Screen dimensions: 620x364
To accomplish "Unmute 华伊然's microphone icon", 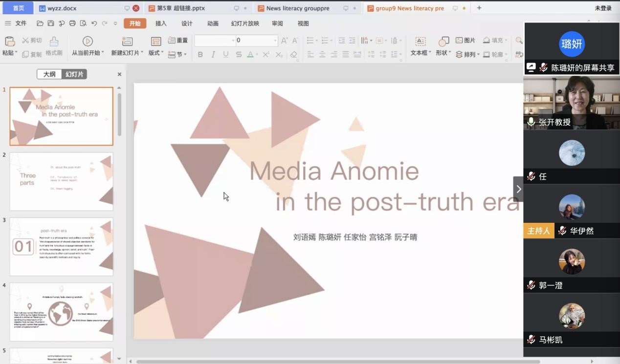I will tap(562, 231).
